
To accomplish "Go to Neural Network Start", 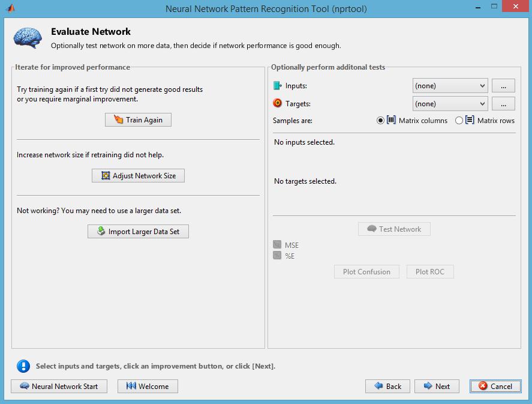I will (x=59, y=387).
